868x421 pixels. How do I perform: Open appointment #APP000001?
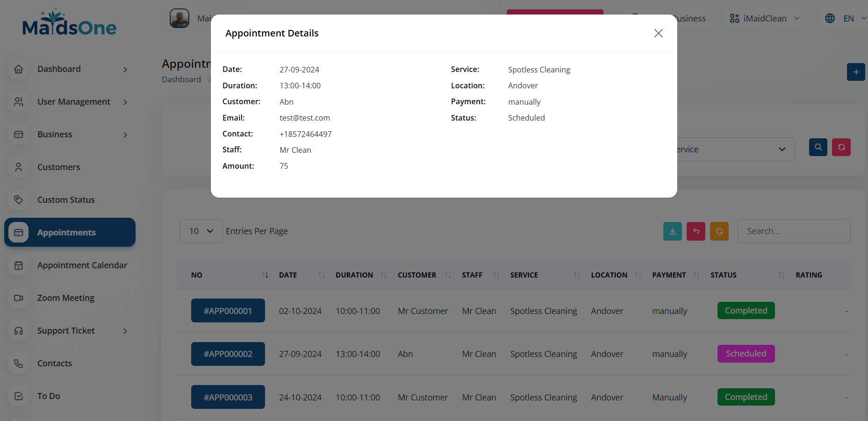click(x=228, y=311)
